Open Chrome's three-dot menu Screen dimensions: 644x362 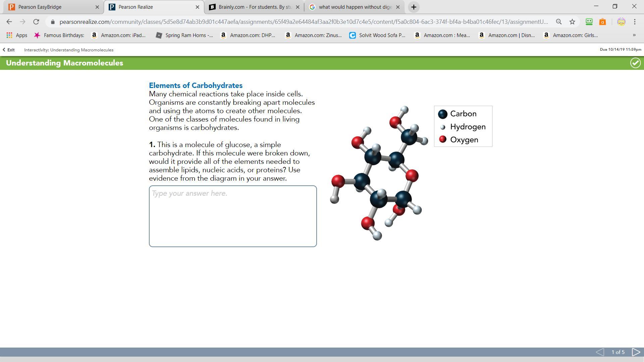(x=635, y=22)
